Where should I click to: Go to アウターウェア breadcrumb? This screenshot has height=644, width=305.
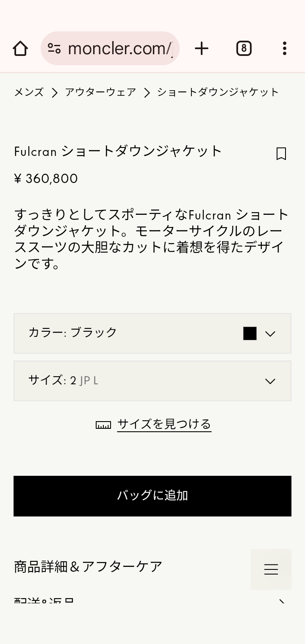coord(100,92)
